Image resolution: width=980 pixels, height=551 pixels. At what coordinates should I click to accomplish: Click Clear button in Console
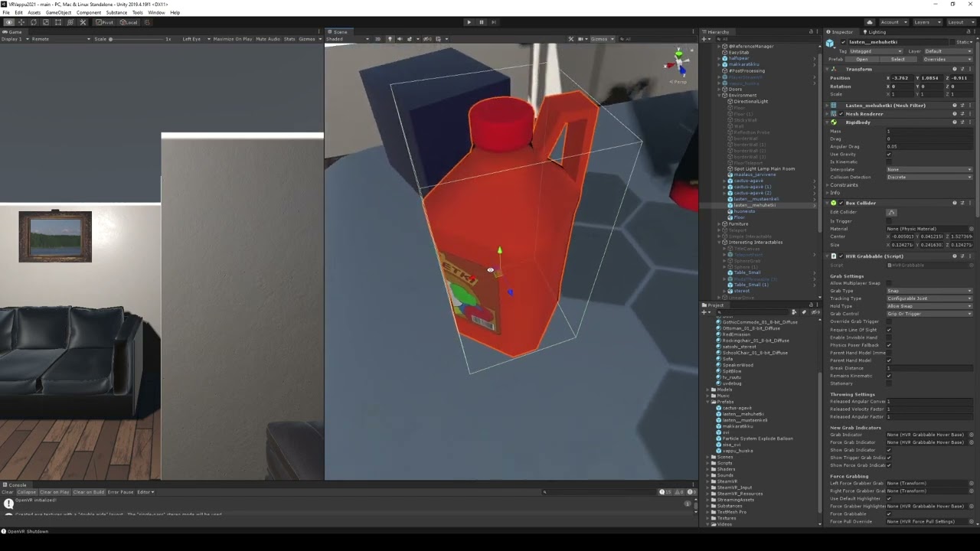pos(8,492)
